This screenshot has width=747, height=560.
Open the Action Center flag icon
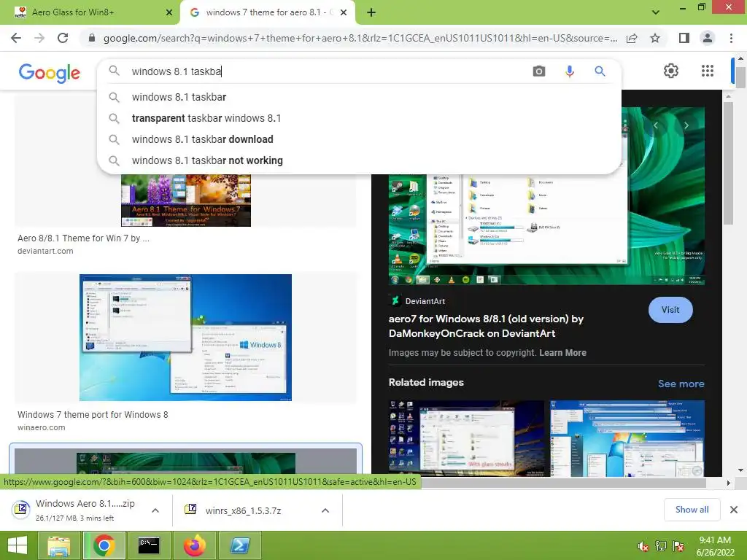[x=678, y=546]
